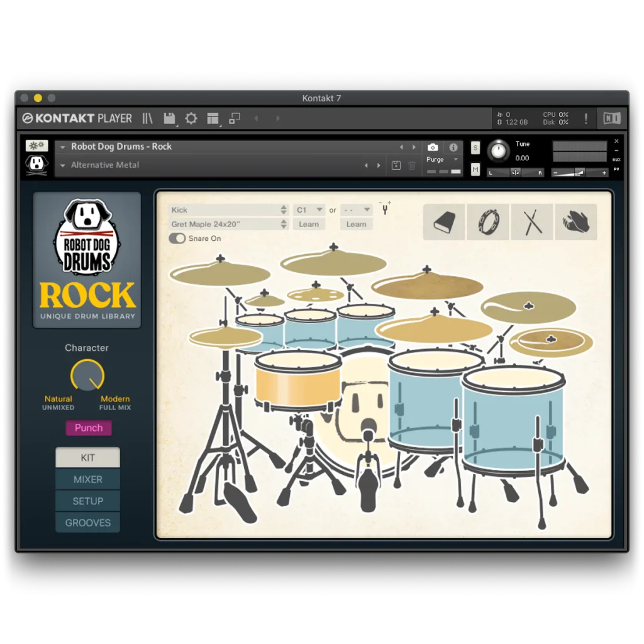
Task: Click the tuning fork icon
Action: click(385, 209)
